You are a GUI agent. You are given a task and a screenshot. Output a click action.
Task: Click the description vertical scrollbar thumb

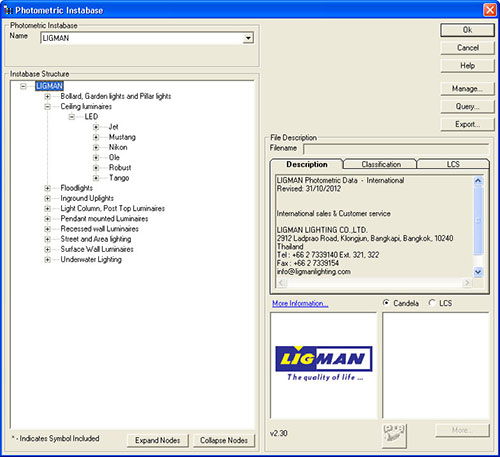(478, 221)
